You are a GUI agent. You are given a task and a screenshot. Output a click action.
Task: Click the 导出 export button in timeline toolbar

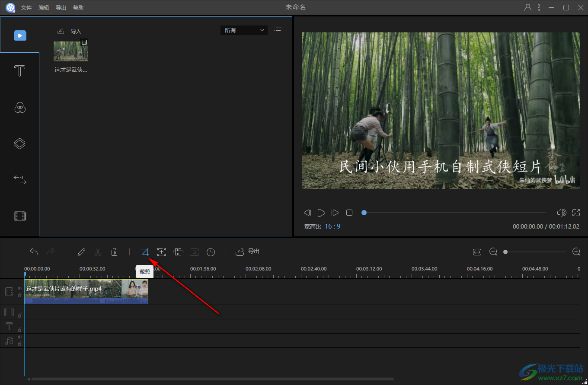tap(247, 251)
